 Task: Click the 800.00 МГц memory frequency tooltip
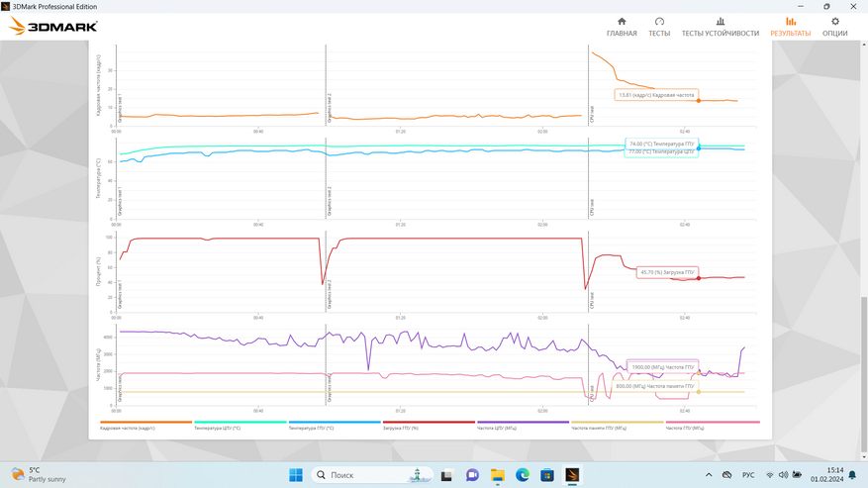[655, 386]
